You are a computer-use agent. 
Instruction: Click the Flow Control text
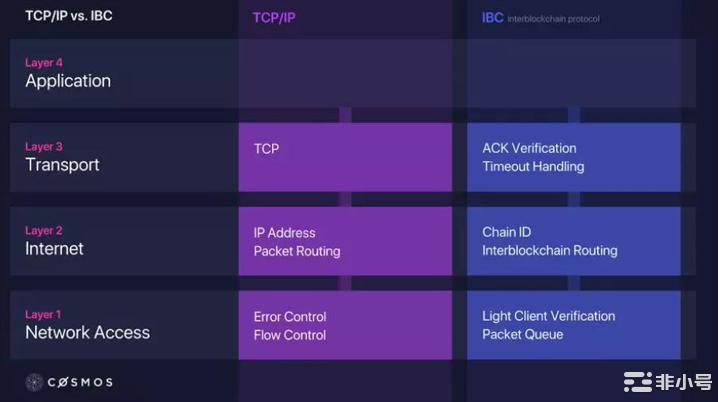point(290,335)
